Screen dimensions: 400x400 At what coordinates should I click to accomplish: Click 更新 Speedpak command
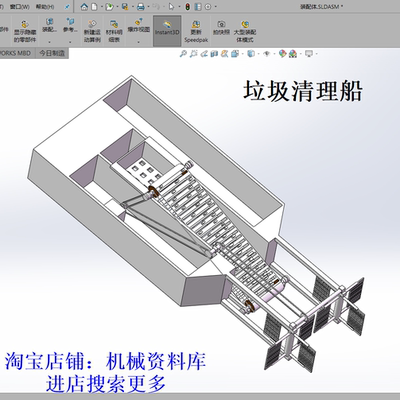click(196, 32)
